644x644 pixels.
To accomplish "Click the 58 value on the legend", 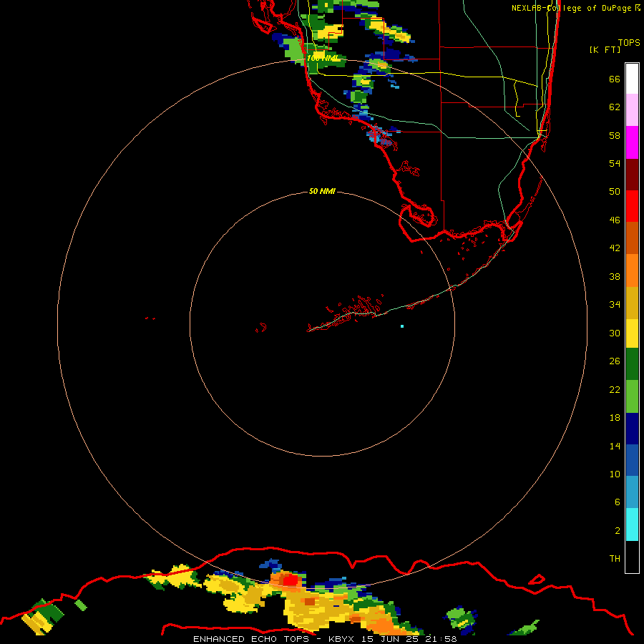I will coord(615,135).
